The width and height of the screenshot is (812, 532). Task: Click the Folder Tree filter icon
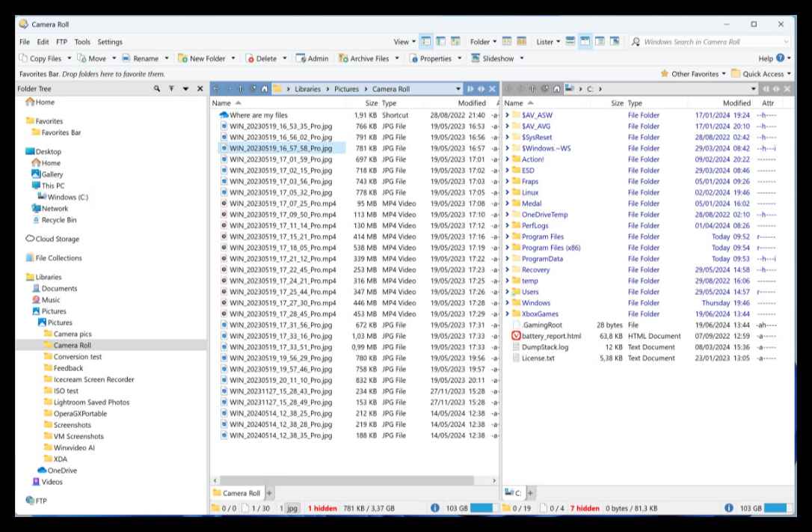pos(171,88)
